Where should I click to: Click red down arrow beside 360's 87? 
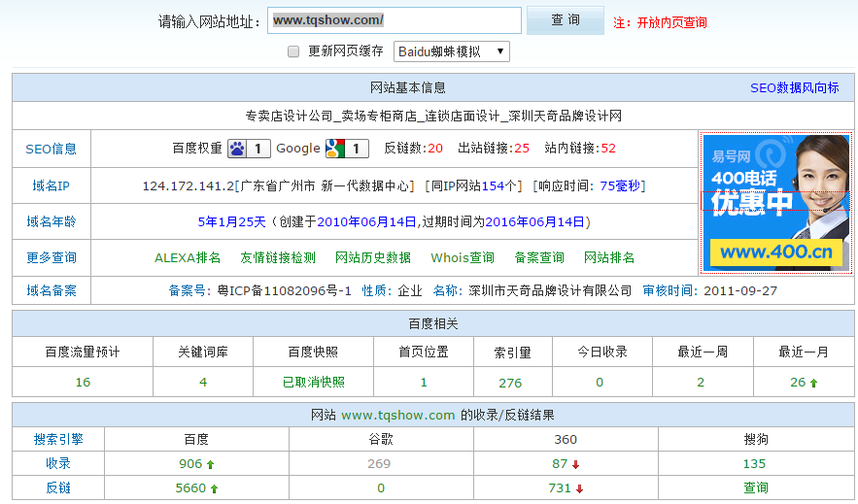pyautogui.click(x=575, y=464)
